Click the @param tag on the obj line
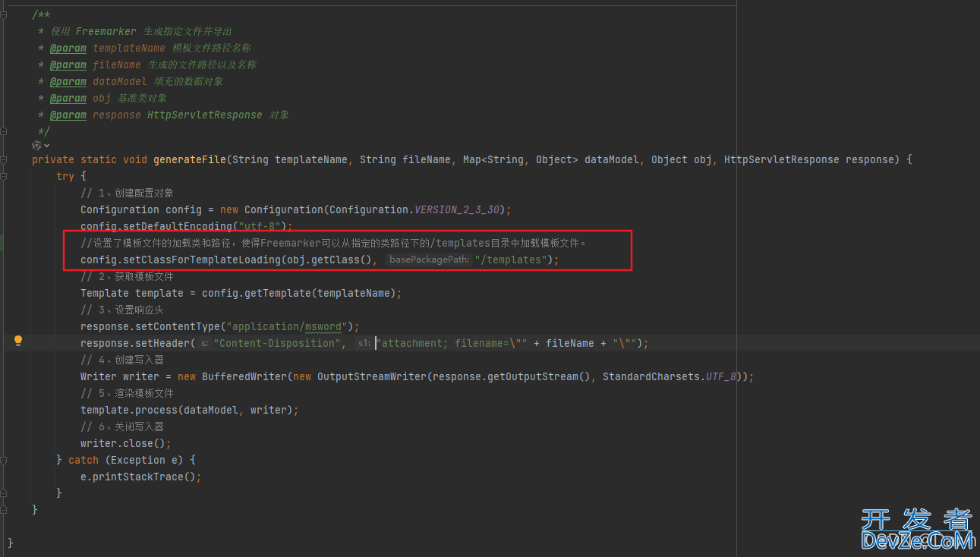980x557 pixels. click(68, 98)
